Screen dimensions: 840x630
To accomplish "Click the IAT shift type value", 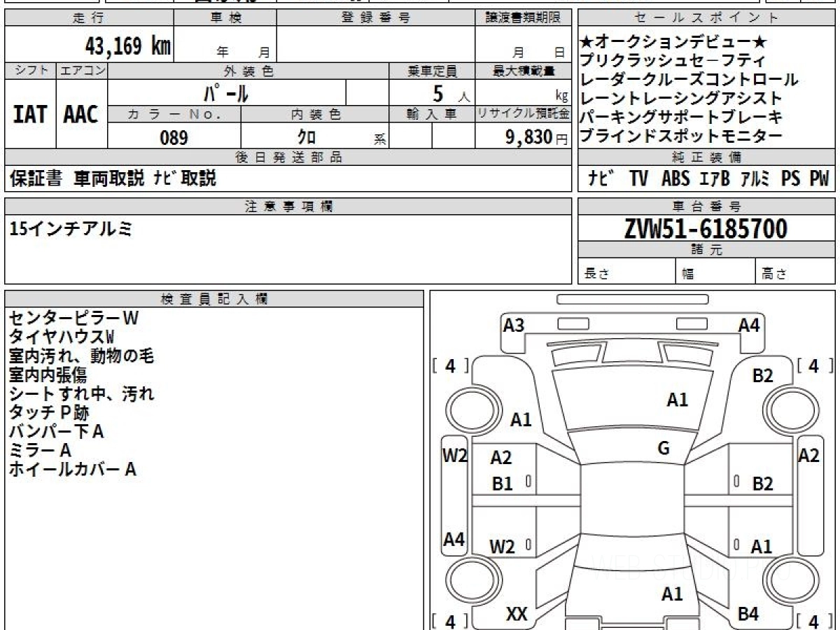I will coord(30,114).
